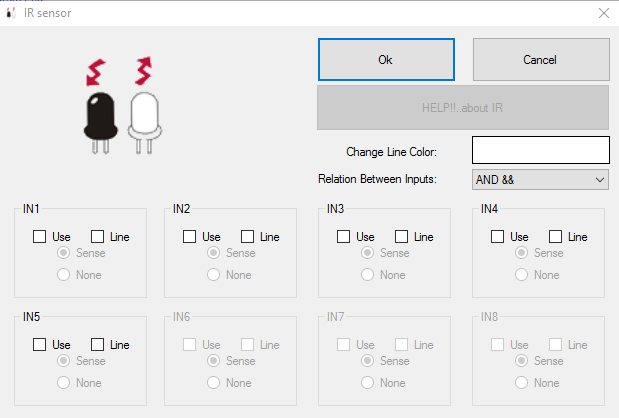Click the dropdown arrow beside AND &&
The width and height of the screenshot is (619, 418).
(x=600, y=180)
